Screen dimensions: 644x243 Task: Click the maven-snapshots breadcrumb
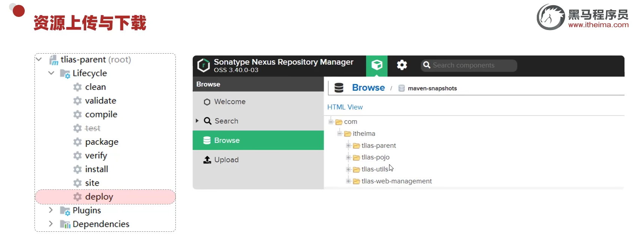(432, 88)
